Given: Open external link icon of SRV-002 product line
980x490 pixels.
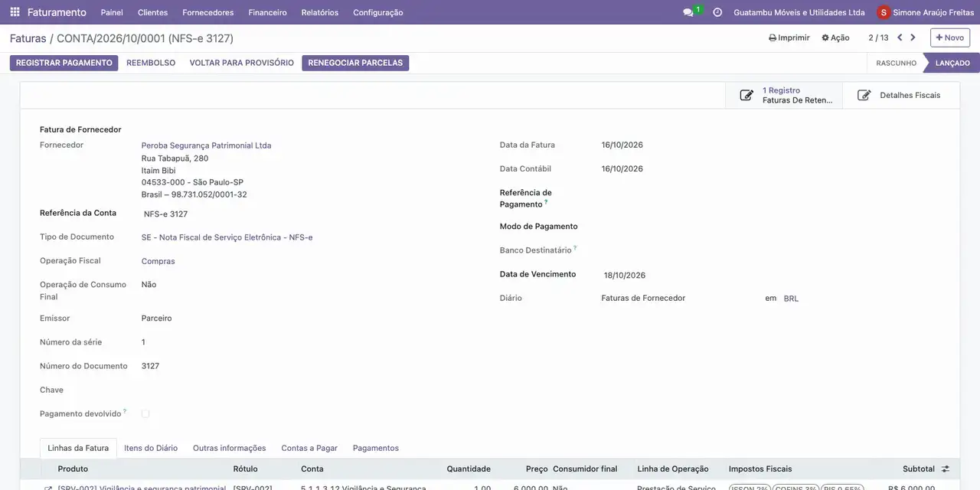Looking at the screenshot, I should click(x=48, y=488).
